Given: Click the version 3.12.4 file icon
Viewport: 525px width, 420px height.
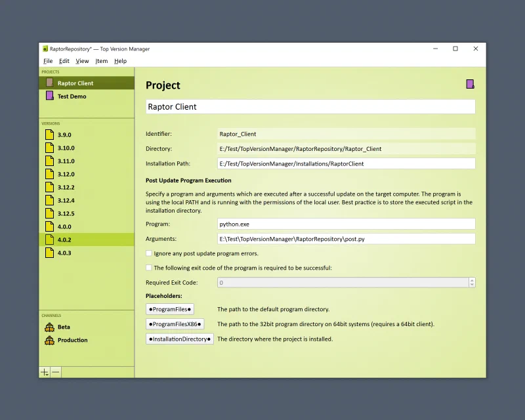Looking at the screenshot, I should [50, 200].
